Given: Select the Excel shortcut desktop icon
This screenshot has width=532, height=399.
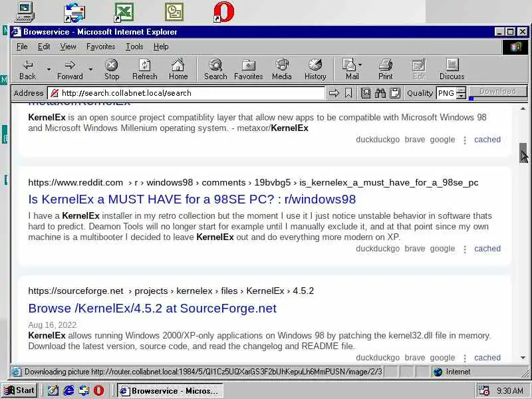Looking at the screenshot, I should click(124, 12).
